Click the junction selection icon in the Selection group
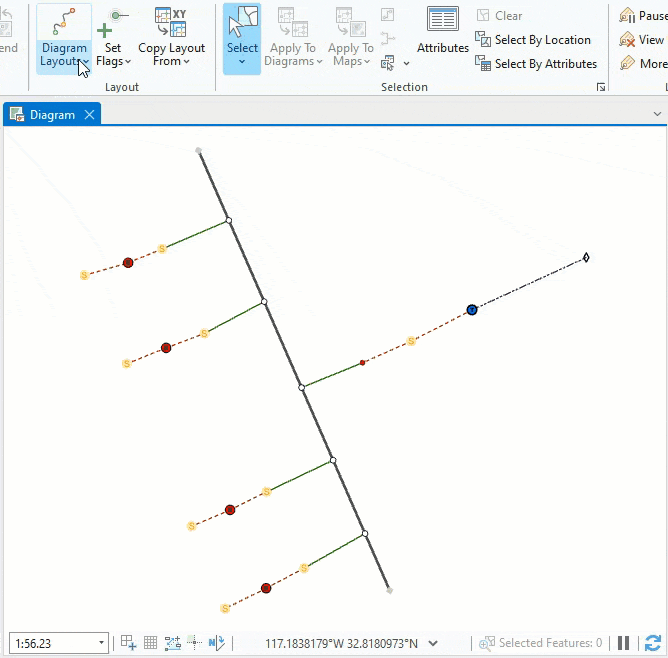 387,15
